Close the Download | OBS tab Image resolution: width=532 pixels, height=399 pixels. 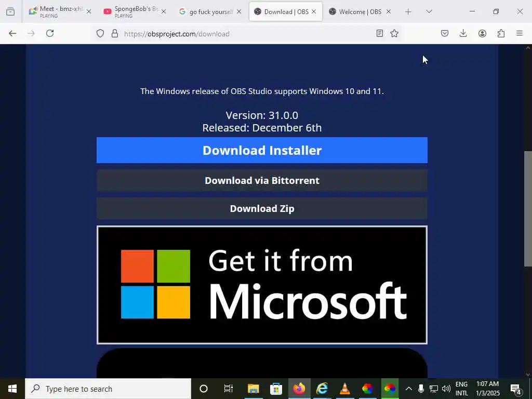tap(314, 11)
